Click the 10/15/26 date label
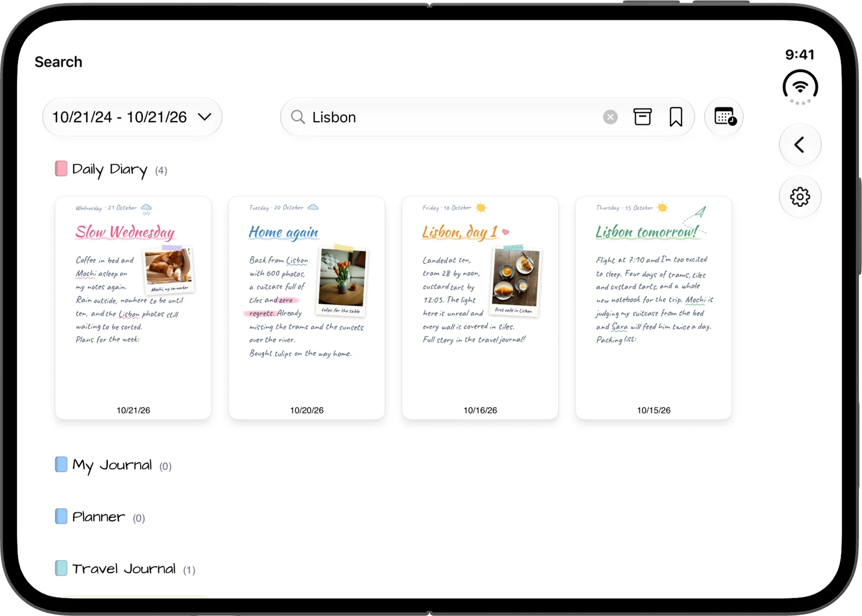The height and width of the screenshot is (616, 862). [x=654, y=410]
